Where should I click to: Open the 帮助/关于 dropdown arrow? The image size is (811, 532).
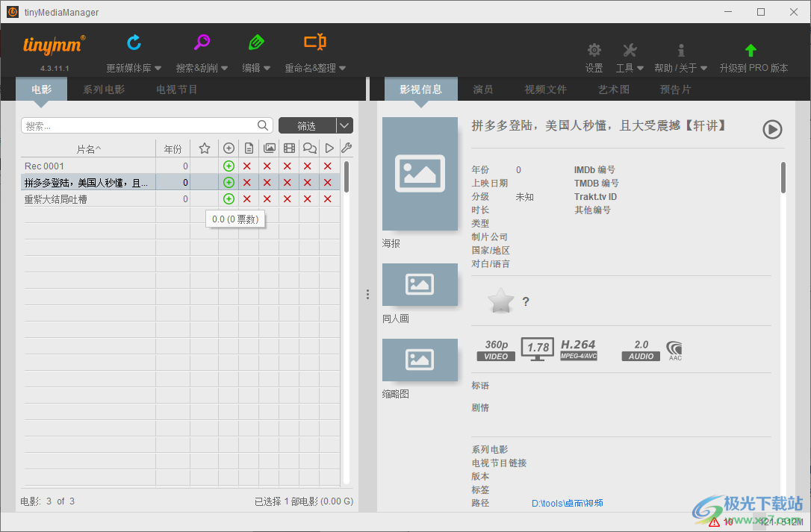point(703,68)
